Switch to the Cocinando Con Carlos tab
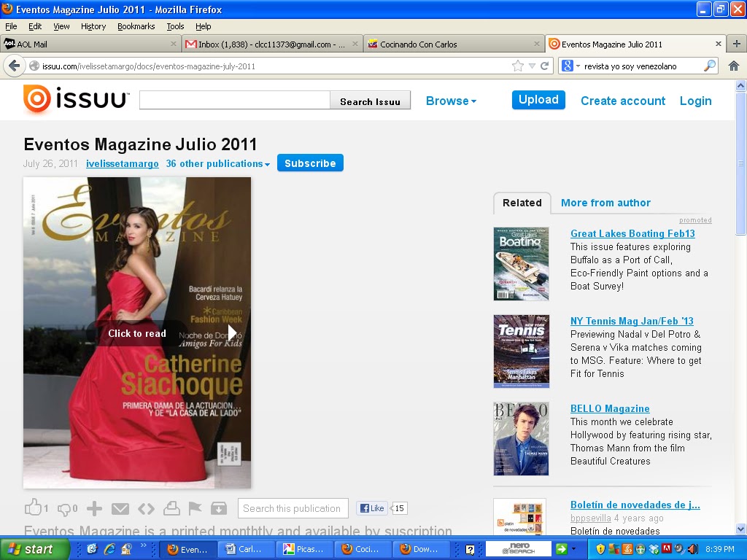 coord(454,44)
